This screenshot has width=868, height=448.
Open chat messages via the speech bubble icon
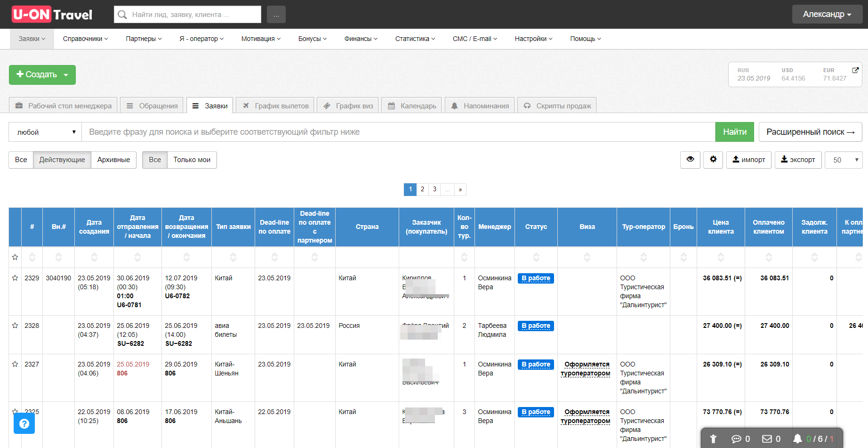737,439
